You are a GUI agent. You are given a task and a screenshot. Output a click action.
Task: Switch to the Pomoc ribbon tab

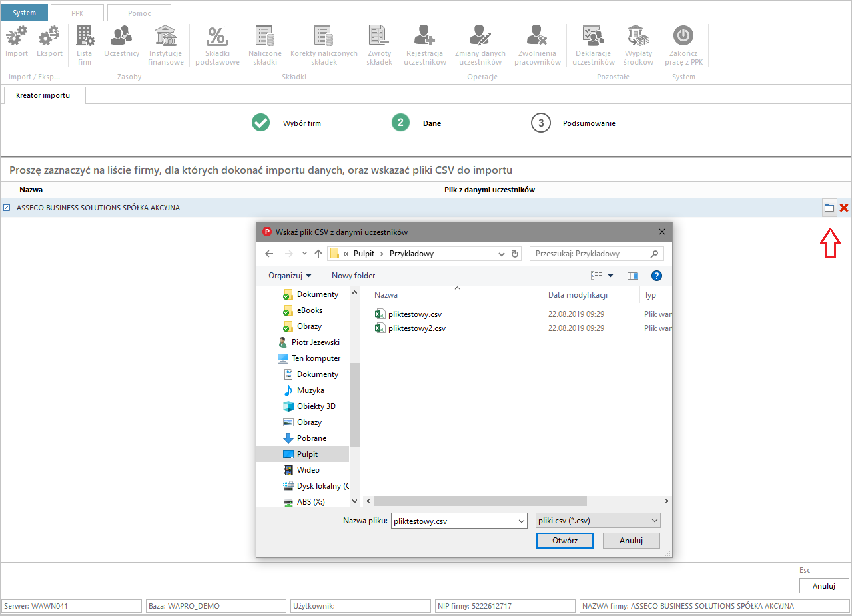(x=139, y=13)
